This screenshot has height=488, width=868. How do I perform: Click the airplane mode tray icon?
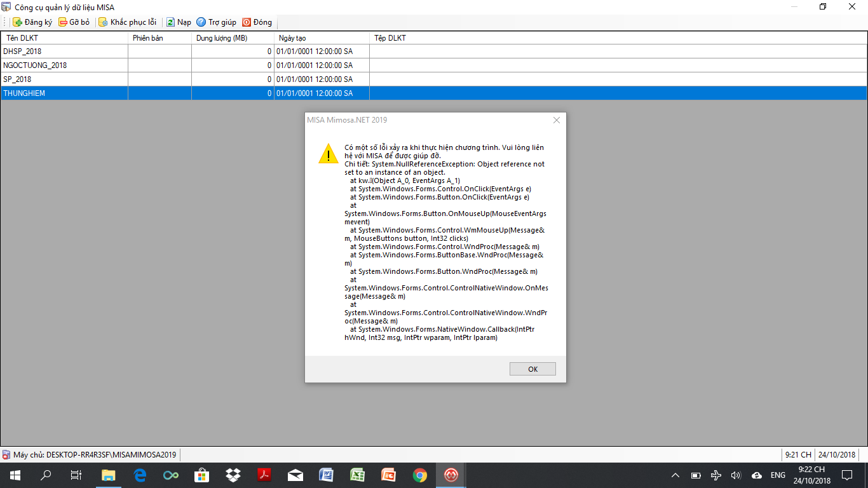(716, 475)
